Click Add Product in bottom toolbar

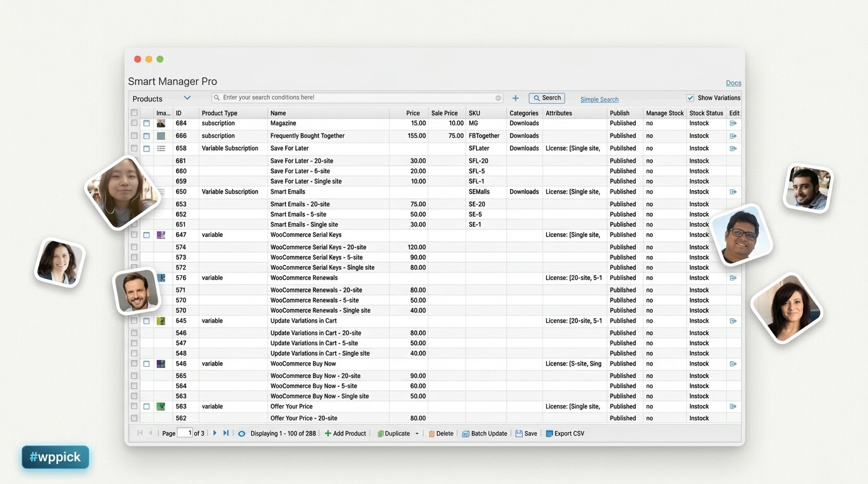345,434
